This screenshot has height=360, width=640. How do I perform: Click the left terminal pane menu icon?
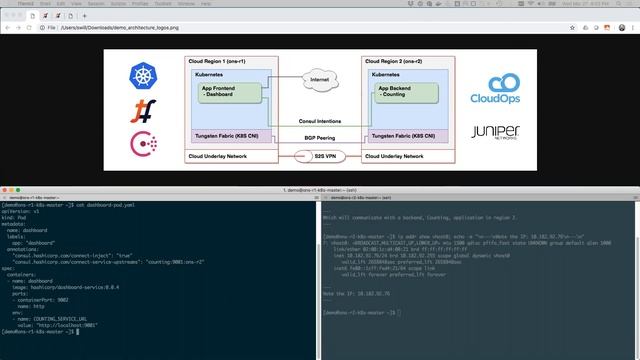coord(316,198)
